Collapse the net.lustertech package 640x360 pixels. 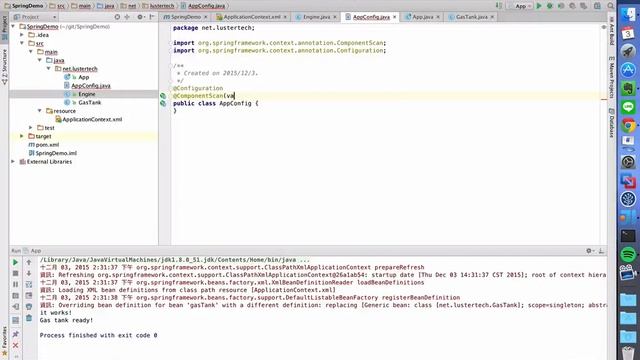[x=49, y=69]
